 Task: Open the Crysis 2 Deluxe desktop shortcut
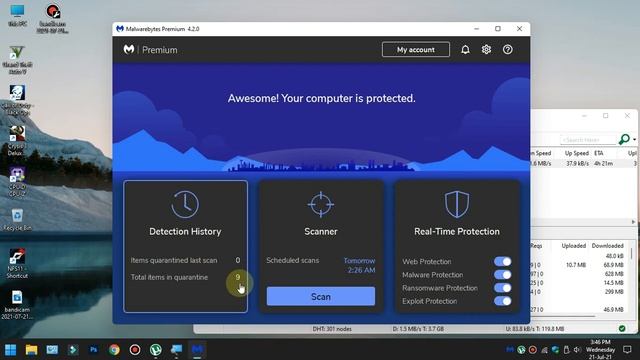coord(17,141)
